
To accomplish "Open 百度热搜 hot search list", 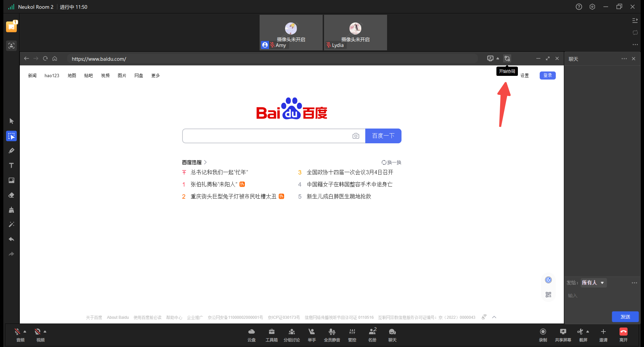I will pos(194,162).
